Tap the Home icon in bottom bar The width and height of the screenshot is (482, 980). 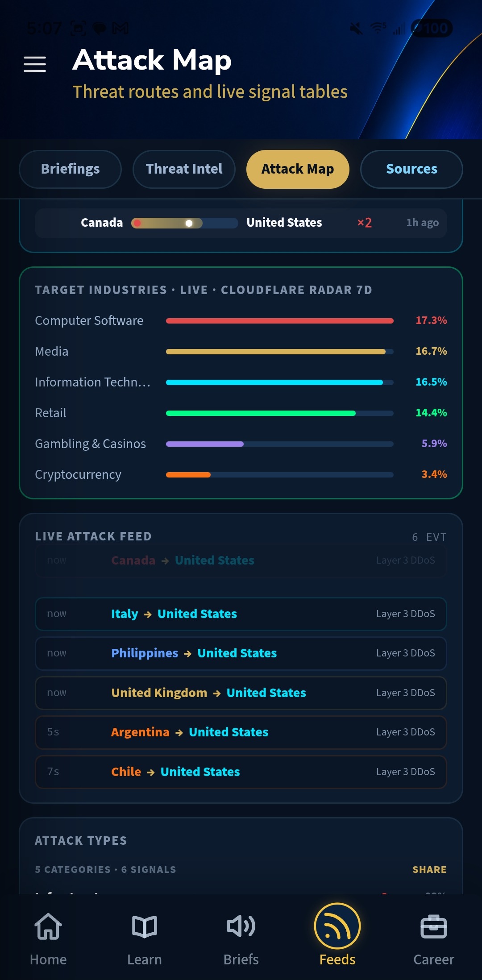pos(48,927)
